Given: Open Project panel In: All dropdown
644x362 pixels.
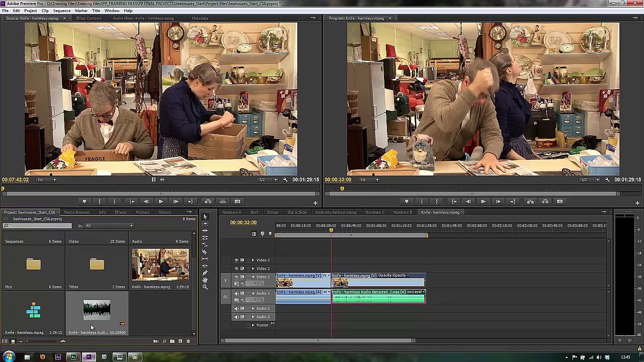Looking at the screenshot, I should click(109, 226).
